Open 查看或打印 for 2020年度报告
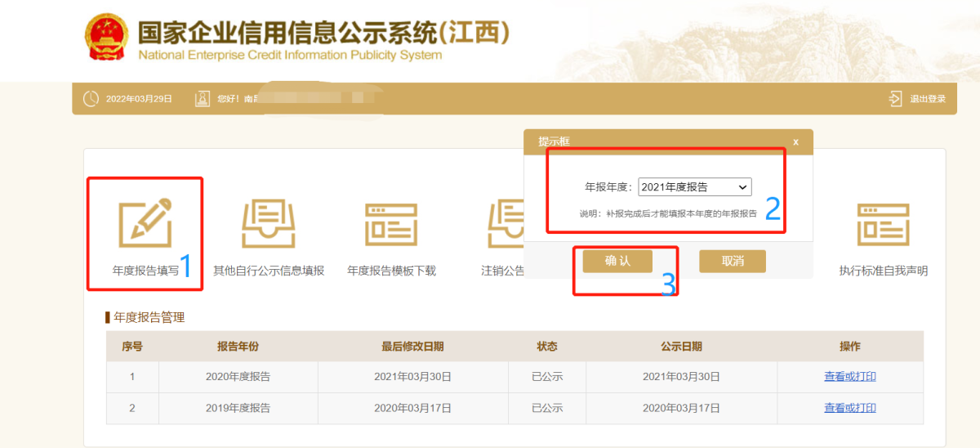The image size is (980, 448). tap(850, 377)
